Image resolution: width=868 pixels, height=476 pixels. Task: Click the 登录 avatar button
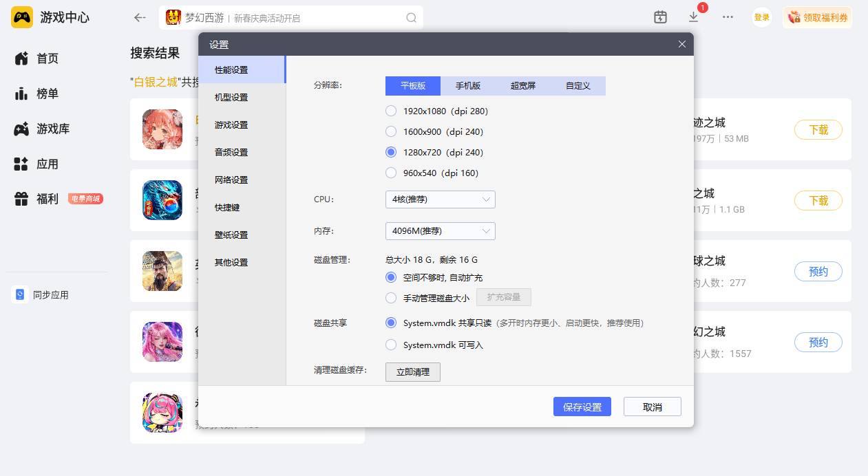(x=762, y=17)
